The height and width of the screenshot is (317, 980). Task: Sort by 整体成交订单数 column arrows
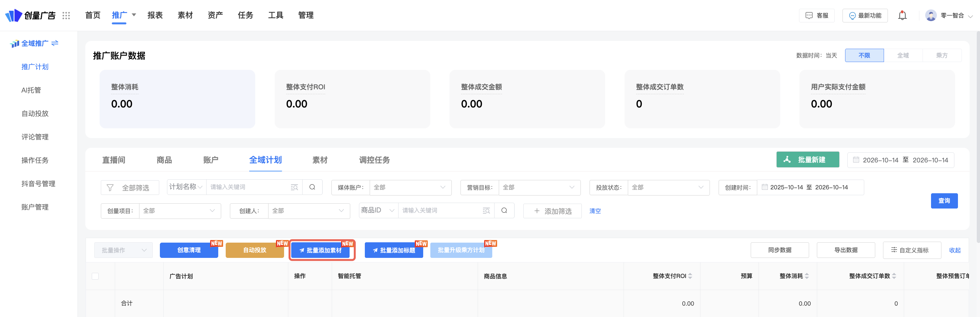[894, 276]
